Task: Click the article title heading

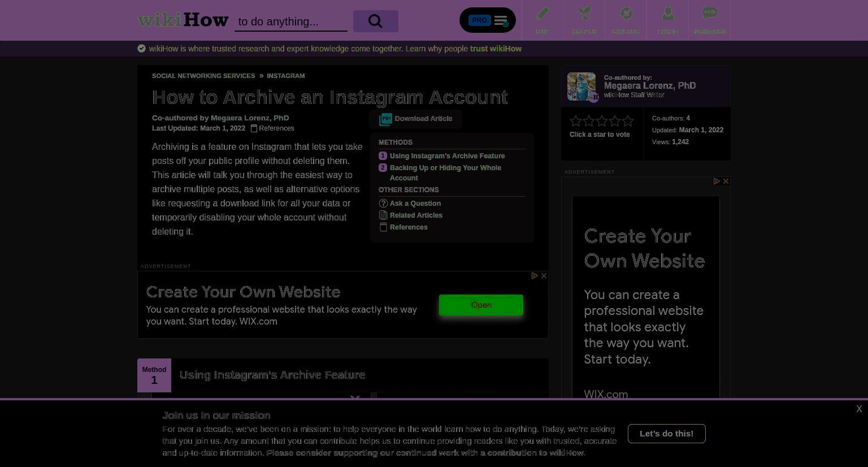Action: 330,97
